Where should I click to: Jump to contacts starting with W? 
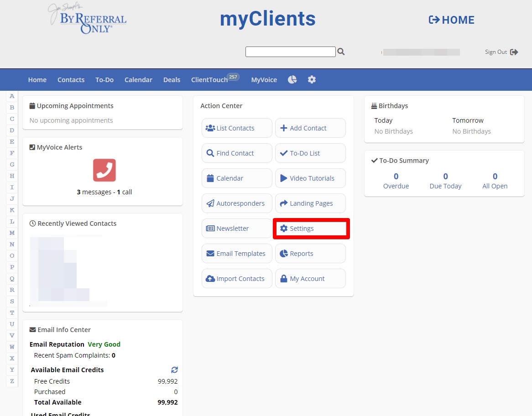(x=12, y=347)
